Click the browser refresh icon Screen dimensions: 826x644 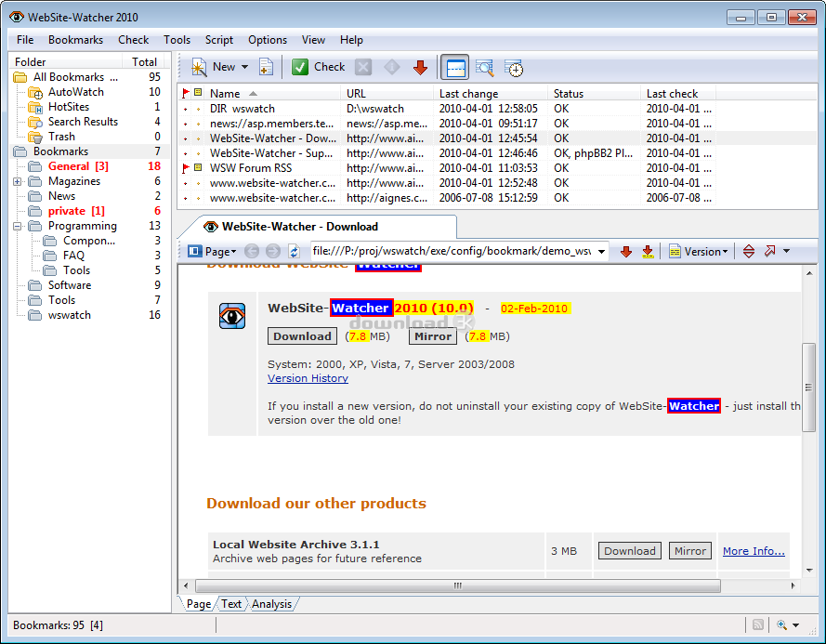pos(294,251)
